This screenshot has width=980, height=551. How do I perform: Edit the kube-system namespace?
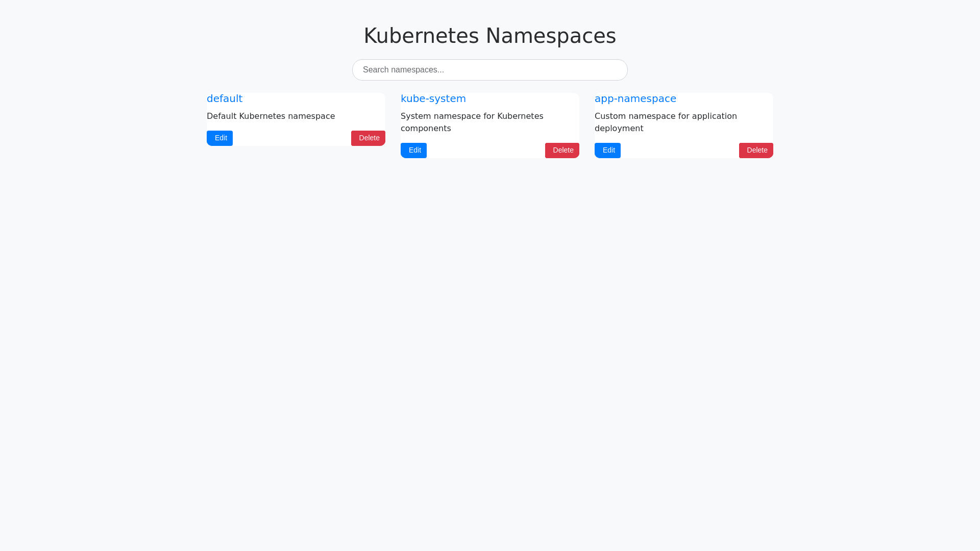pos(413,151)
